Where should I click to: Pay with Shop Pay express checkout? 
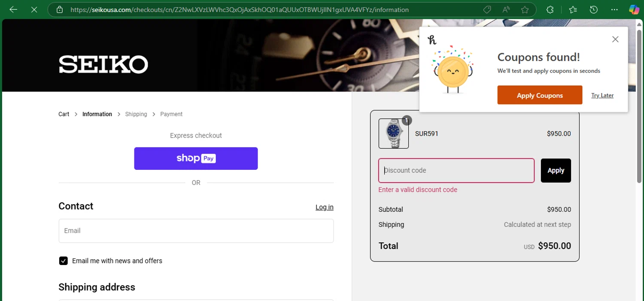196,159
